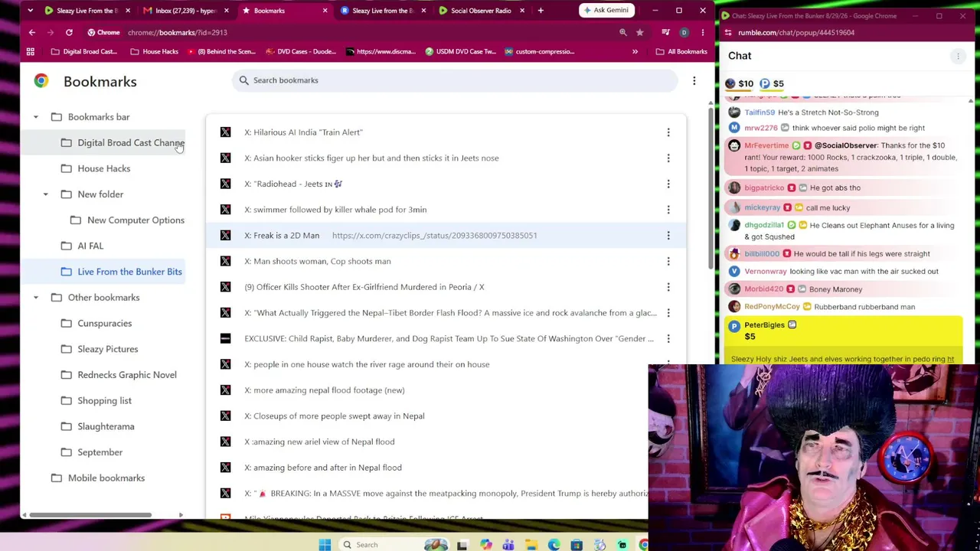Open the Chrome profile avatar
This screenshot has height=551, width=980.
click(x=684, y=32)
